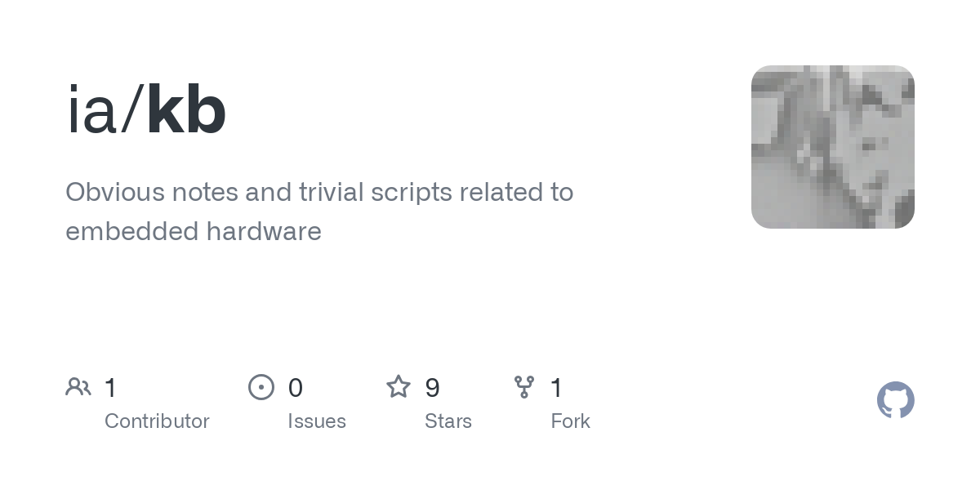Click the Issues circle-dot icon
This screenshot has height=490, width=980.
pos(261,387)
